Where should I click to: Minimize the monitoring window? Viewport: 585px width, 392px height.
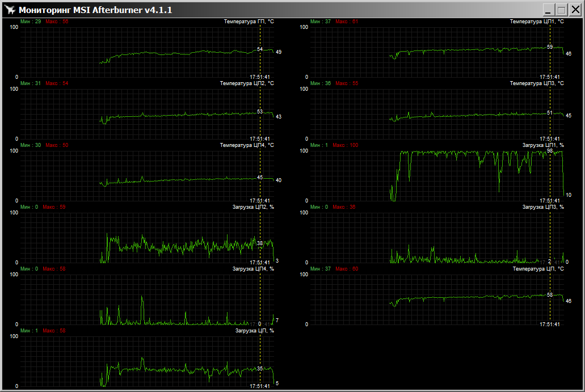(548, 10)
